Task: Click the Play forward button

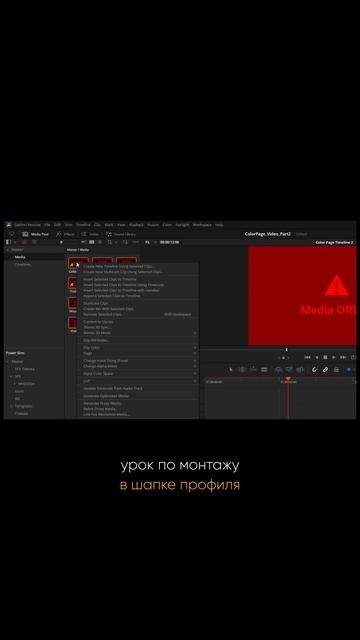Action: click(x=334, y=358)
